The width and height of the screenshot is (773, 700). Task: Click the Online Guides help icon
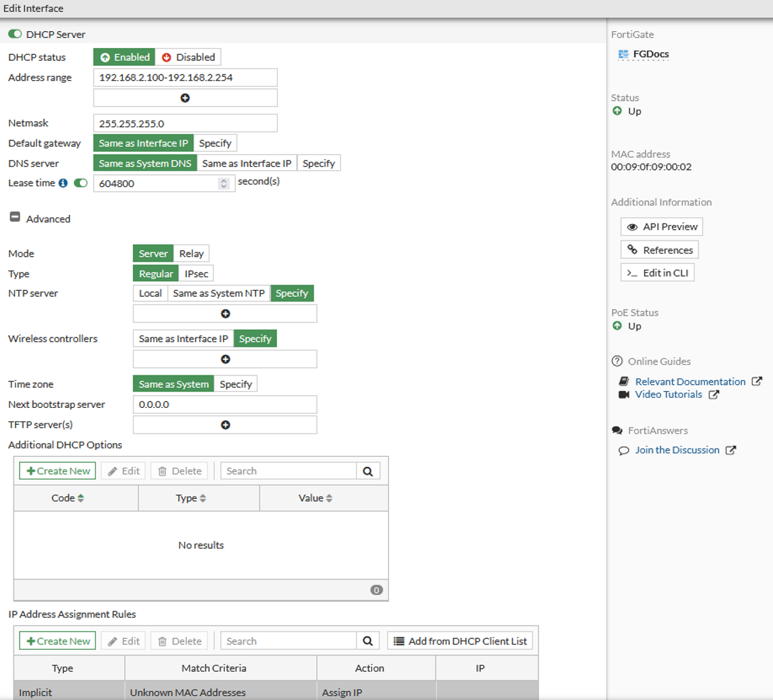click(617, 361)
